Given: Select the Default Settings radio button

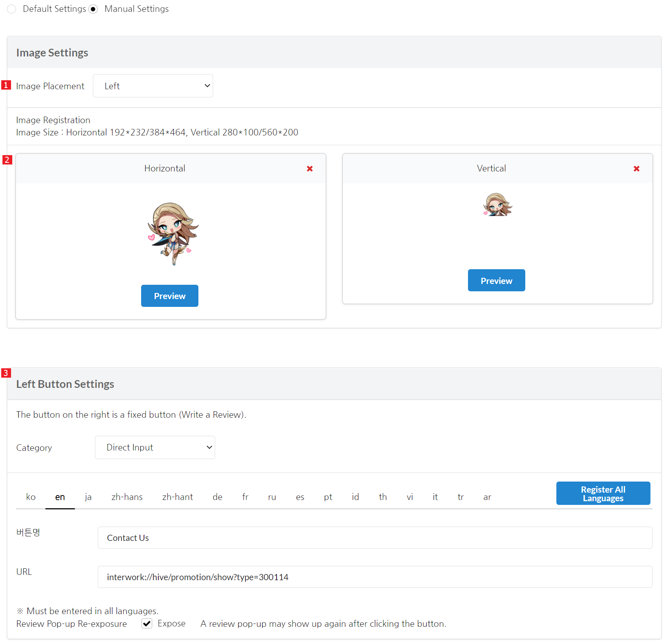Looking at the screenshot, I should (11, 9).
